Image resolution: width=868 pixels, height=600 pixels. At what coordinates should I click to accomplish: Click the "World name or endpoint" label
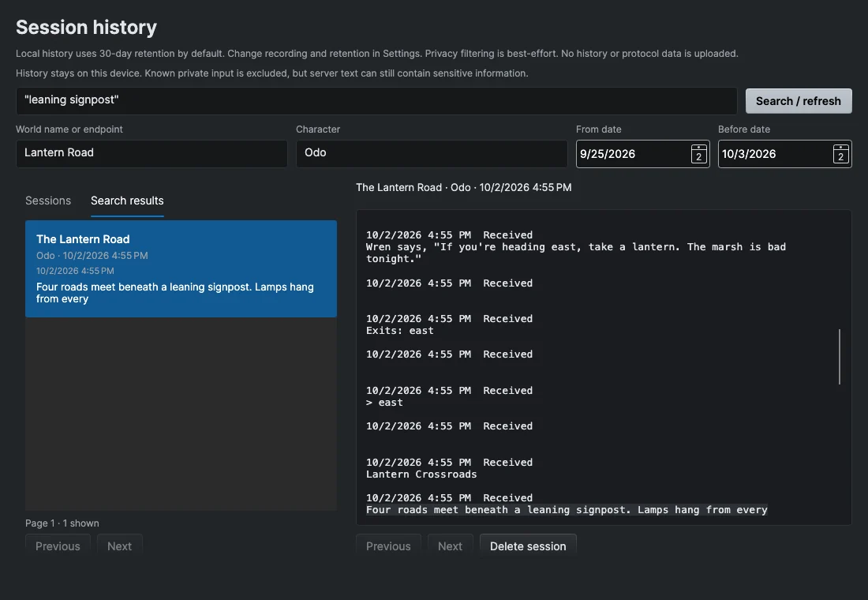[69, 129]
